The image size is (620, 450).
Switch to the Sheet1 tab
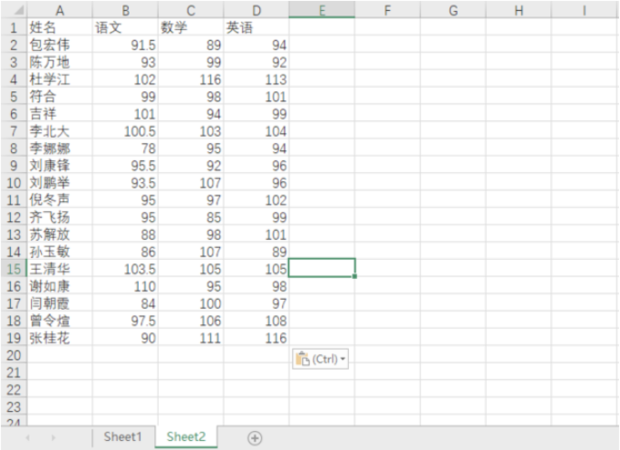(123, 437)
